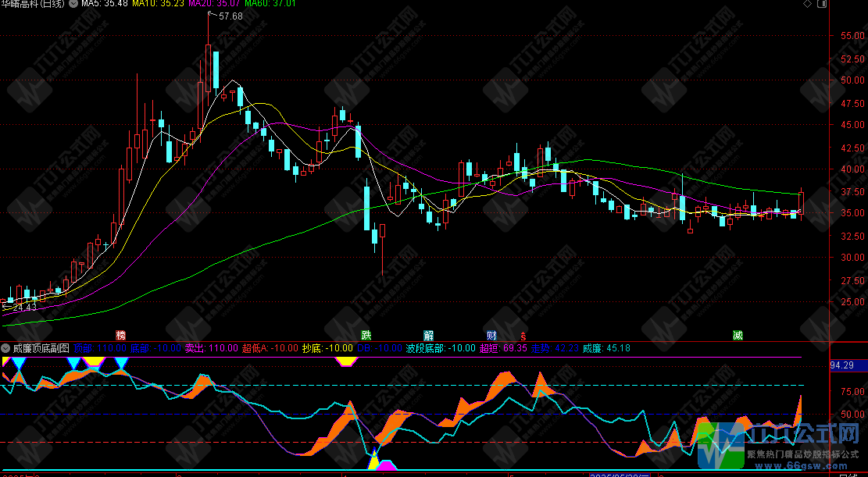The height and width of the screenshot is (477, 868).
Task: Click the green 减 event marker
Action: tap(738, 335)
